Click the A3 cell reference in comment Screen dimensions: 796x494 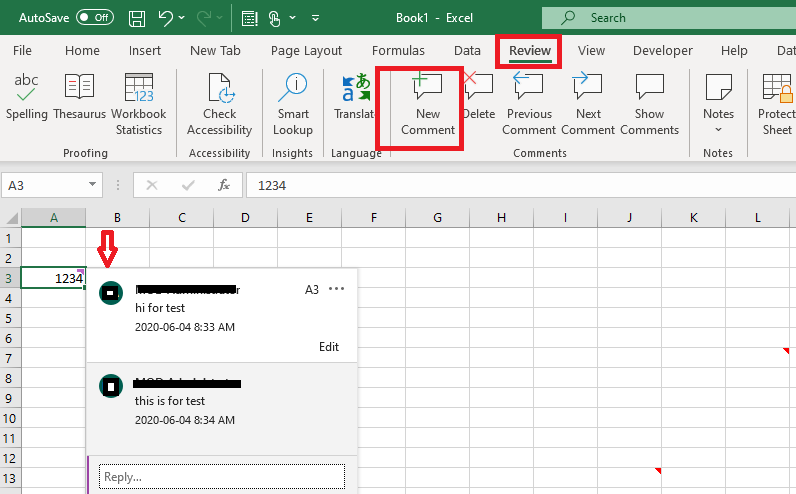click(312, 289)
